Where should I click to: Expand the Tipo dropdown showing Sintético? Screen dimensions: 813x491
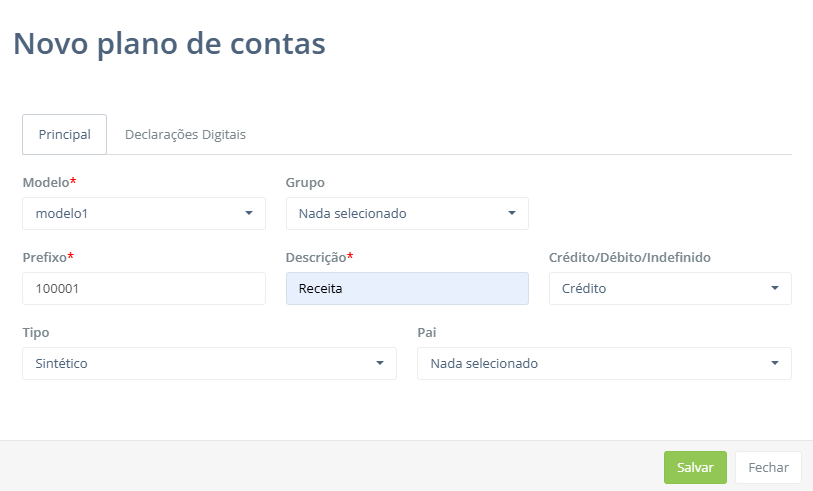tap(209, 364)
